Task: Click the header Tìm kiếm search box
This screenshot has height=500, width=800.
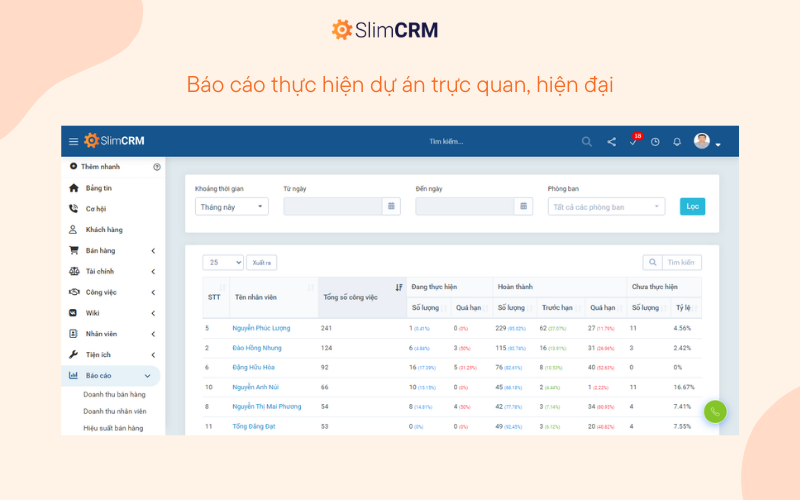Action: 446,141
